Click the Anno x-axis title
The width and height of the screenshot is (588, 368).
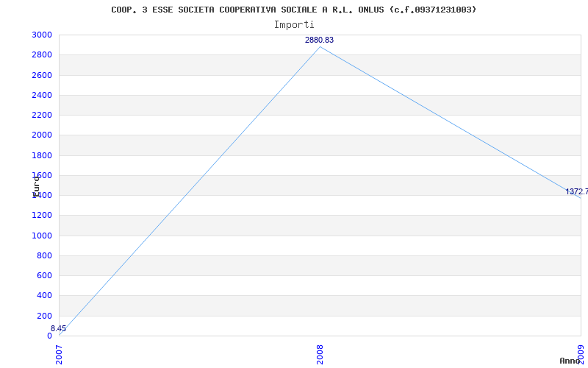pyautogui.click(x=572, y=361)
